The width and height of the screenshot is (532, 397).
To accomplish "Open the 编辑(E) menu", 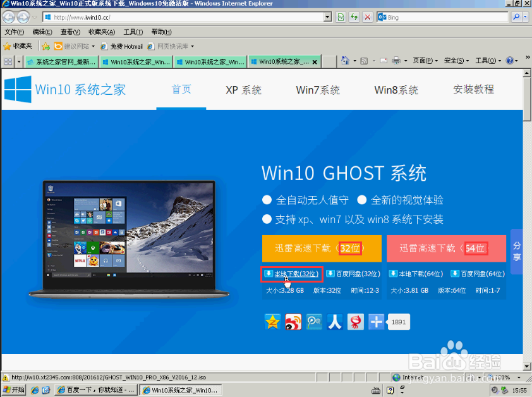I will point(42,32).
